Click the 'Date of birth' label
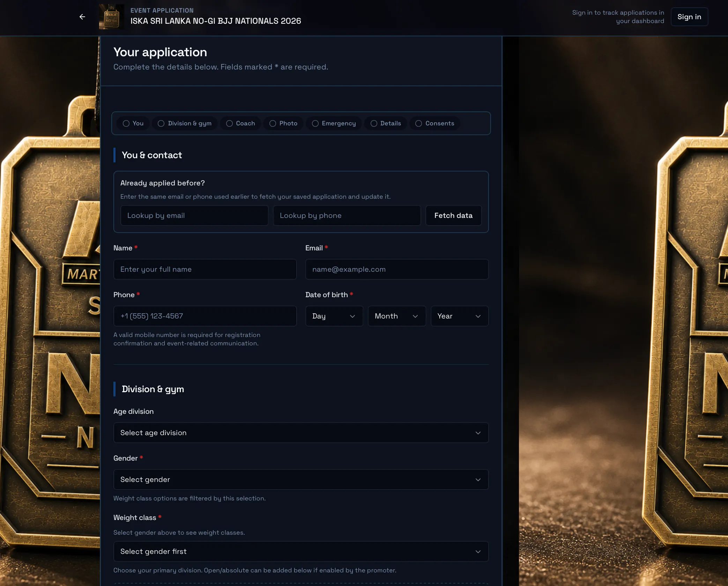728x586 pixels. tap(327, 295)
